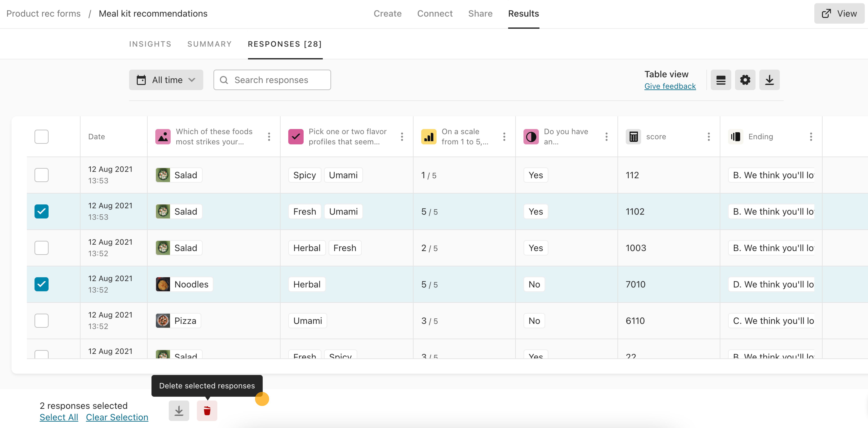This screenshot has height=428, width=868.
Task: Uncheck the Noodles row checkbox
Action: [x=41, y=284]
